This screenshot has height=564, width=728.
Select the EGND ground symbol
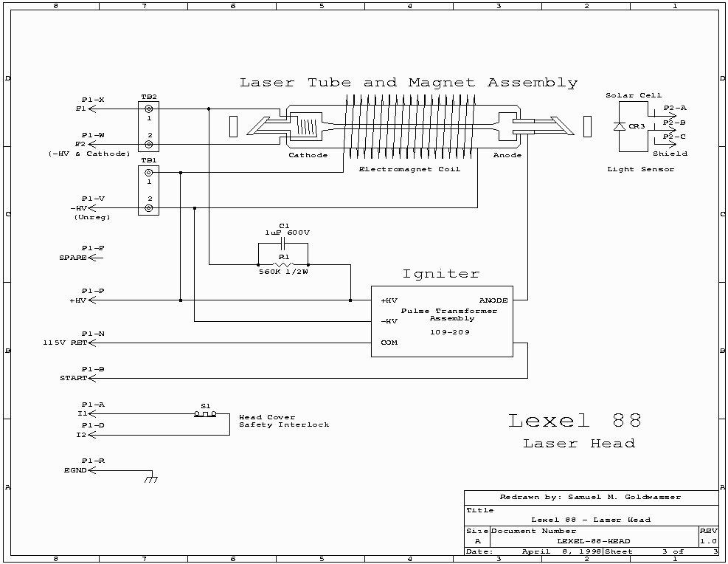(x=151, y=478)
